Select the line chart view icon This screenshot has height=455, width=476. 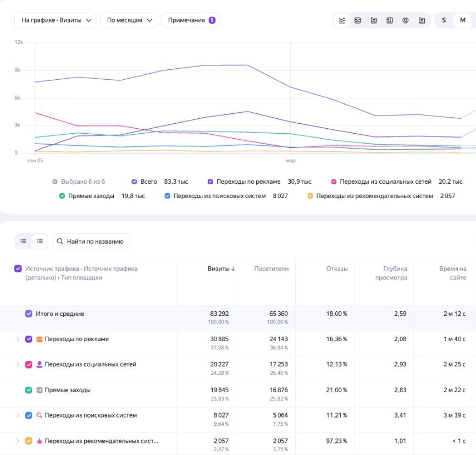coord(341,20)
